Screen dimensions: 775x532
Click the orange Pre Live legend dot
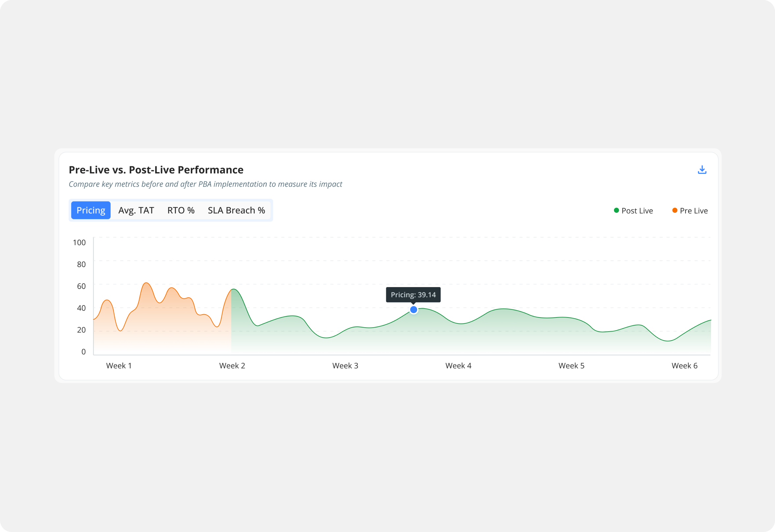[675, 210]
